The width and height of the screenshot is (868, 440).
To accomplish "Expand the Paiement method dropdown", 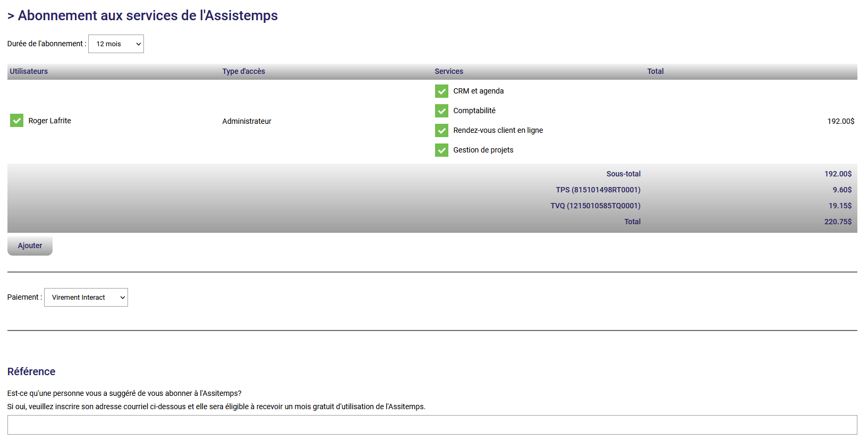I will [x=86, y=298].
